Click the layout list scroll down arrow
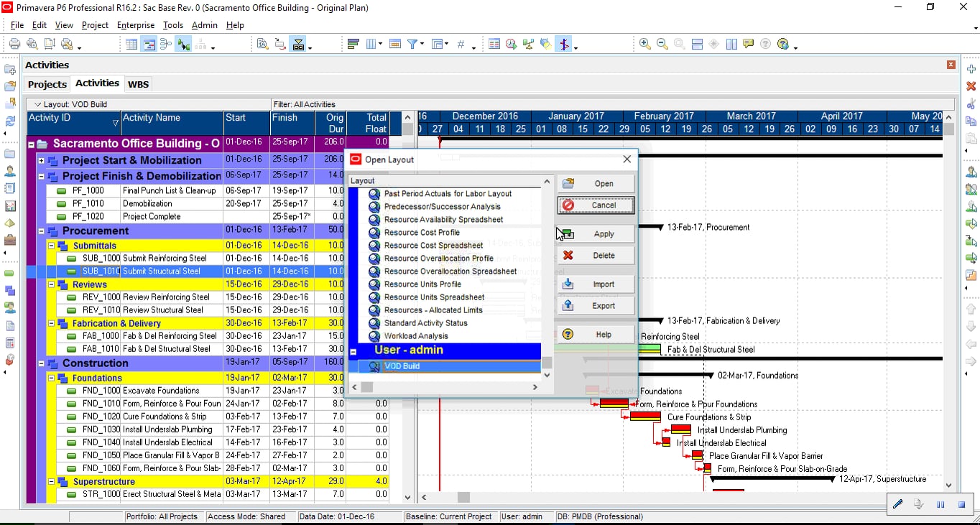Image resolution: width=980 pixels, height=525 pixels. pyautogui.click(x=547, y=375)
